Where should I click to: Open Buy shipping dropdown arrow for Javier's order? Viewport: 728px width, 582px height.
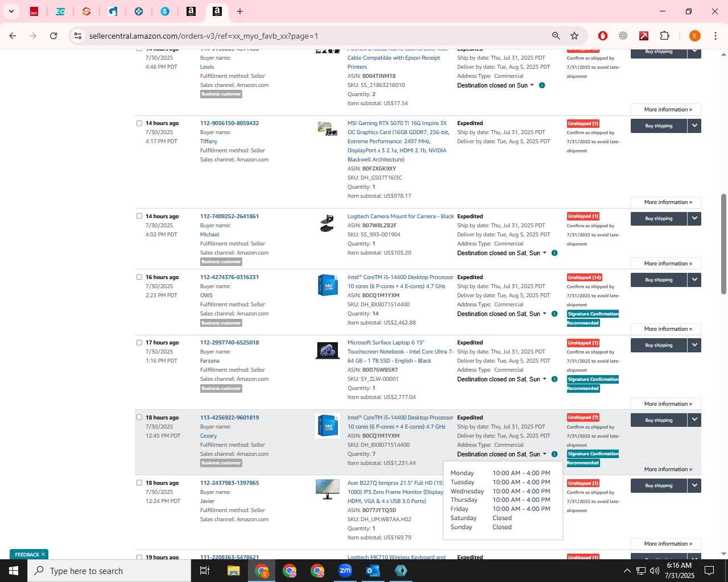(x=694, y=485)
